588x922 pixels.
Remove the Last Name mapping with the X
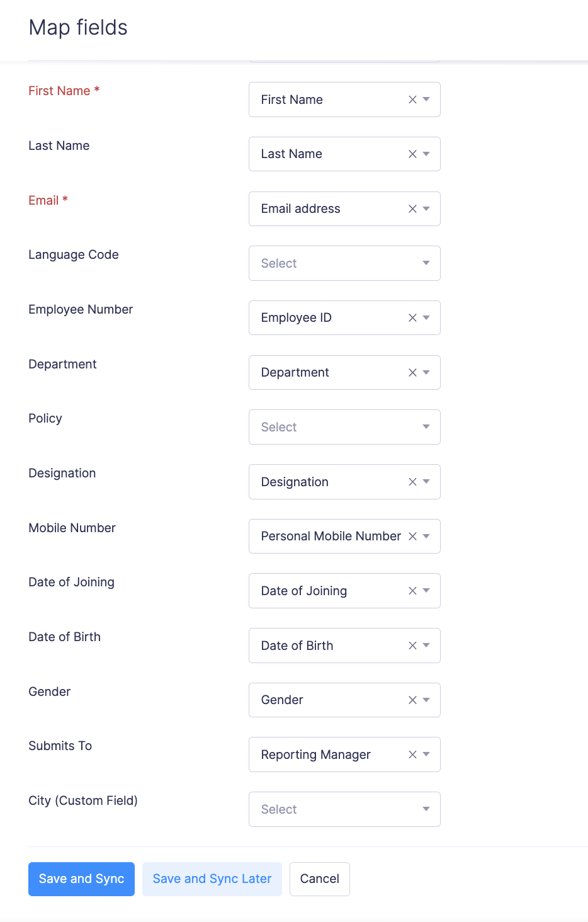click(x=411, y=154)
